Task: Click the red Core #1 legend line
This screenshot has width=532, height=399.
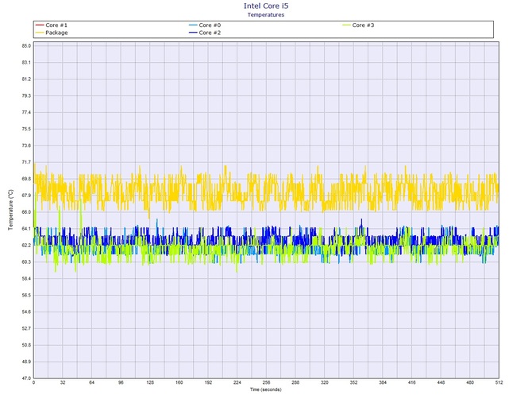Action: coord(40,25)
